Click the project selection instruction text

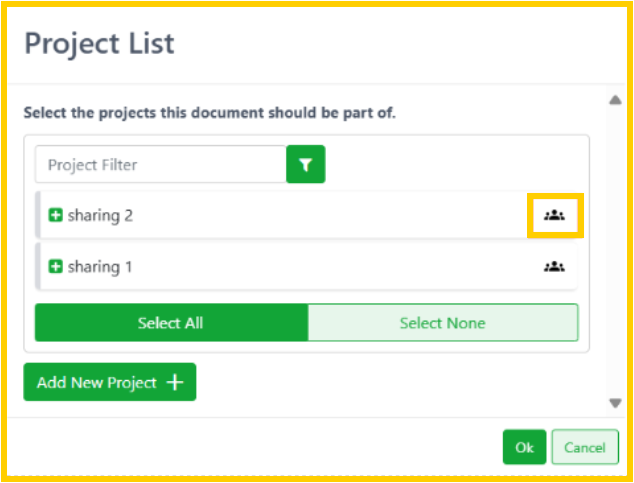(x=209, y=113)
